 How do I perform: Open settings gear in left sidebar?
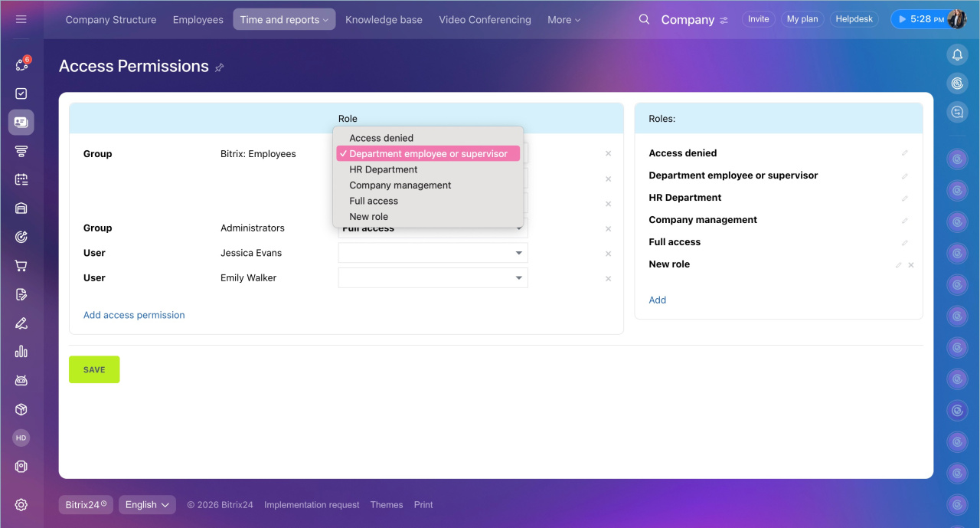(x=21, y=504)
